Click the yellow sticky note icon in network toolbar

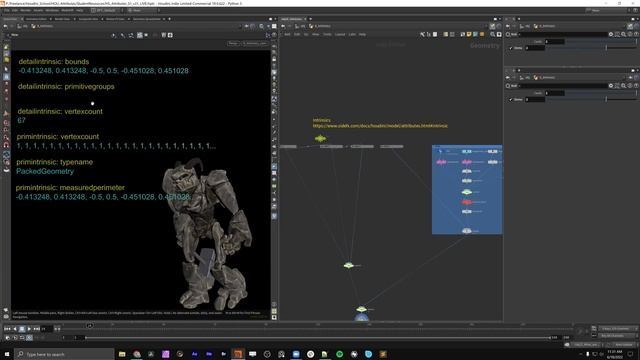point(469,35)
